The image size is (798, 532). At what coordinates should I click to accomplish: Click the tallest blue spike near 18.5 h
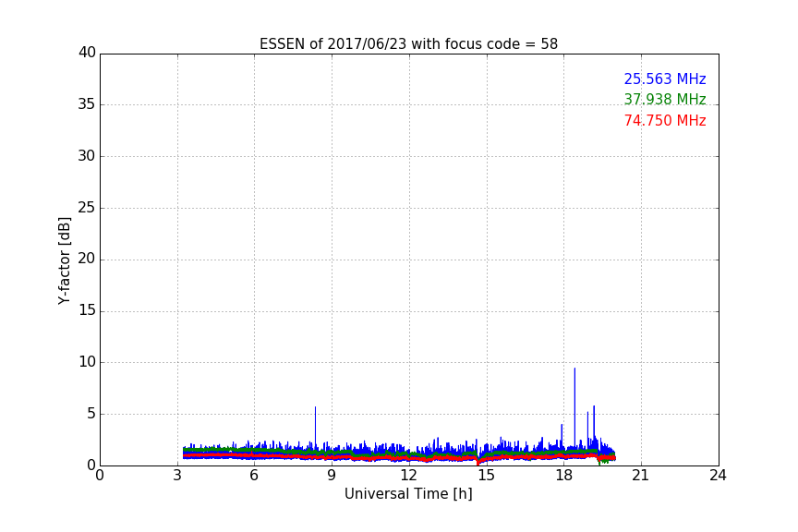(x=574, y=407)
